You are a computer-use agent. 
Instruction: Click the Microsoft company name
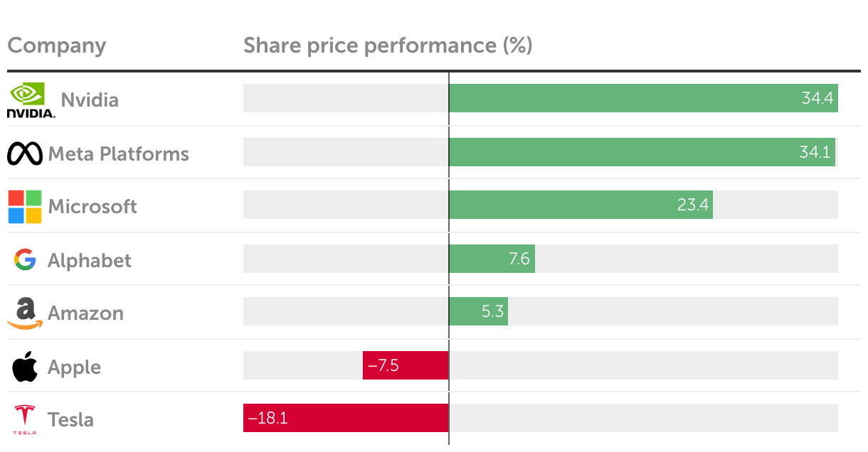[92, 207]
